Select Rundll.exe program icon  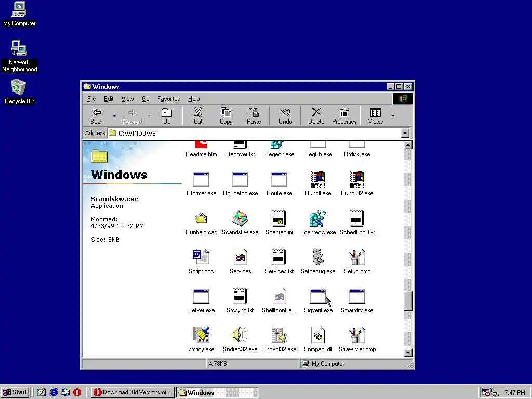pyautogui.click(x=318, y=179)
